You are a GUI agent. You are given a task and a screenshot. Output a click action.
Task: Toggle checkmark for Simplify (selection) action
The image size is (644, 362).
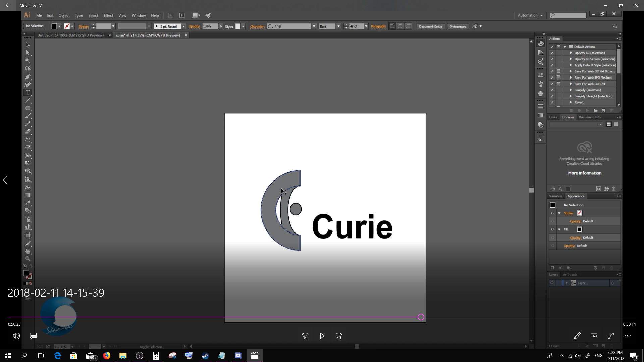coord(552,90)
